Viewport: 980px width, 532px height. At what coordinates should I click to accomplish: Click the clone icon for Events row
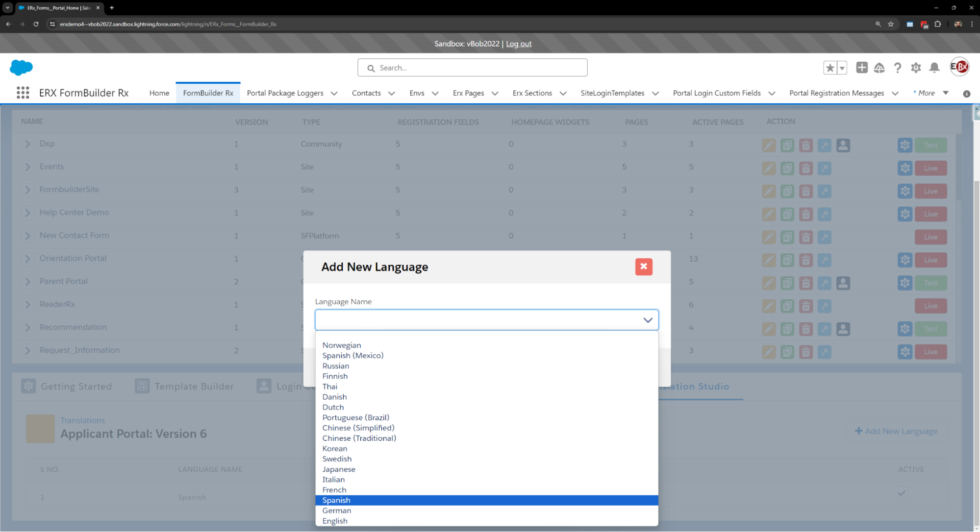pos(787,168)
